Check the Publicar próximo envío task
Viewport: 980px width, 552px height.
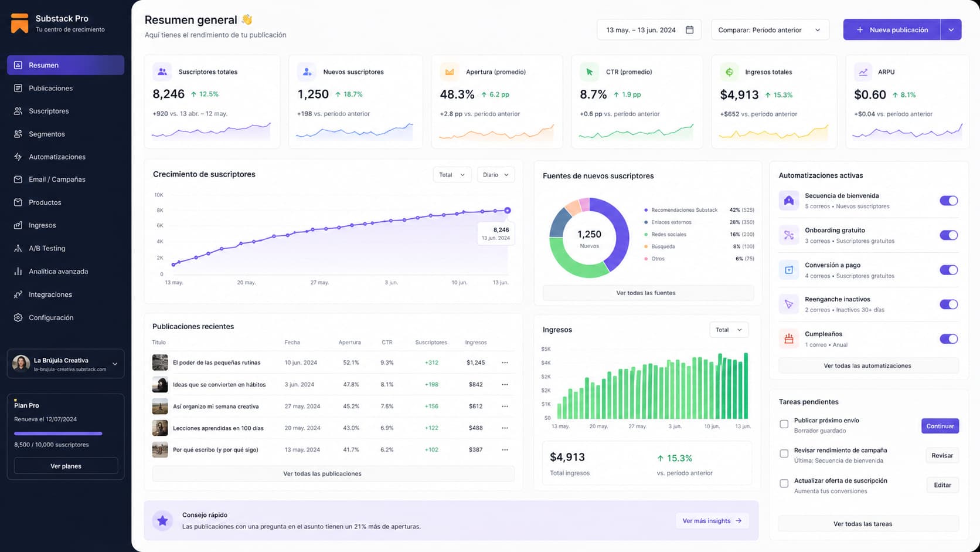pyautogui.click(x=784, y=424)
